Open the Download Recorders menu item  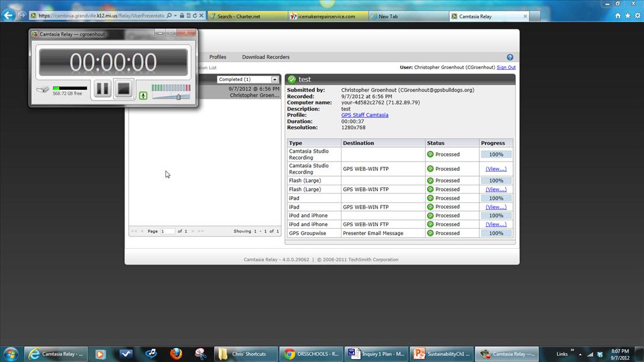click(266, 57)
